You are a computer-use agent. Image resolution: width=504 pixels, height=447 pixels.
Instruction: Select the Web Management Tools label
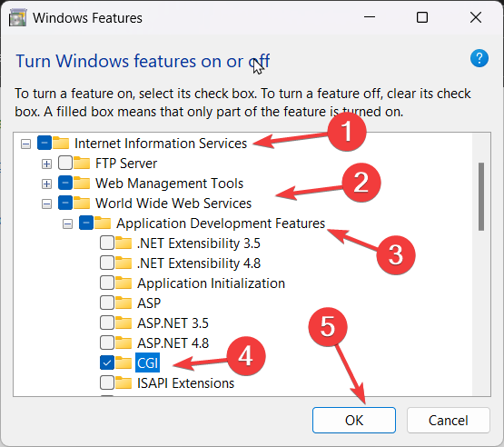click(x=170, y=184)
